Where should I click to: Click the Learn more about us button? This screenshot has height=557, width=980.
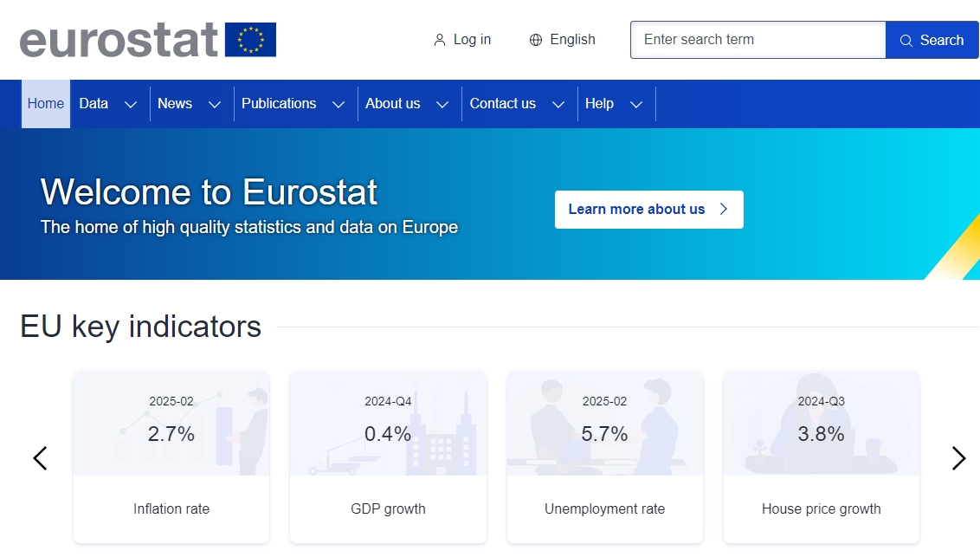pos(648,209)
